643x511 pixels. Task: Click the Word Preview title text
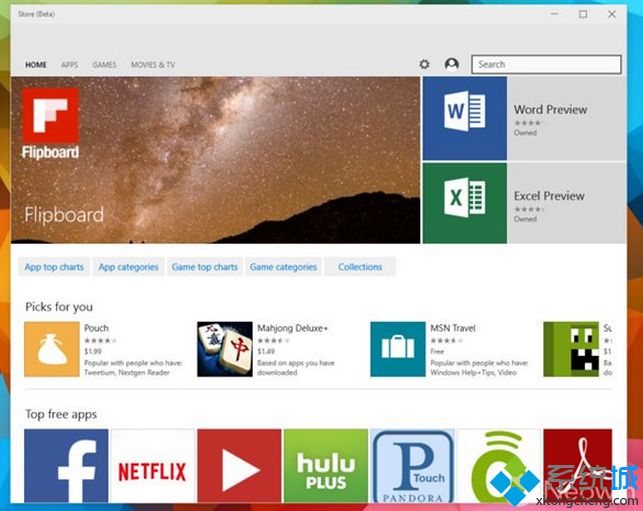(x=550, y=110)
